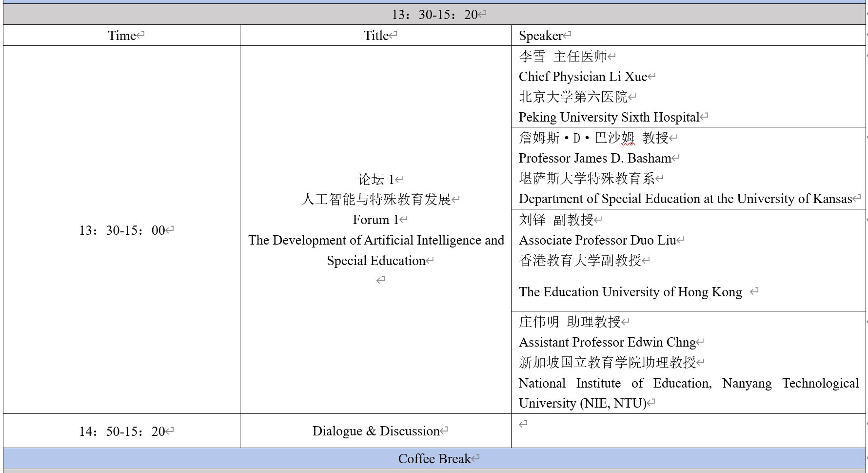The height and width of the screenshot is (473, 868).
Task: Click the Title column header cell
Action: [375, 36]
